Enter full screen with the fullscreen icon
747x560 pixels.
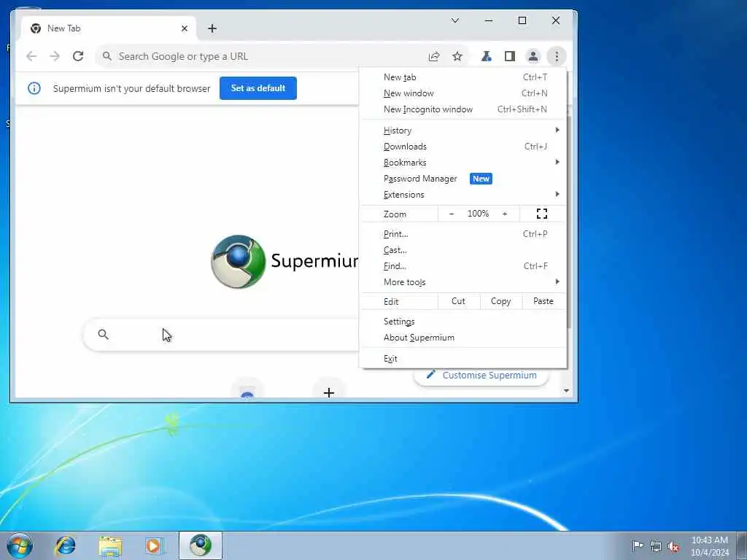pos(542,214)
